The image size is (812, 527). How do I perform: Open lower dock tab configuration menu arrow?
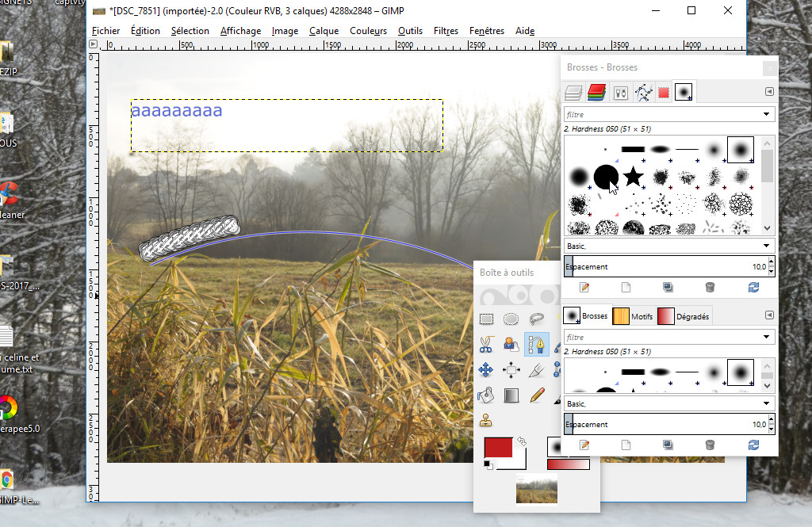769,315
